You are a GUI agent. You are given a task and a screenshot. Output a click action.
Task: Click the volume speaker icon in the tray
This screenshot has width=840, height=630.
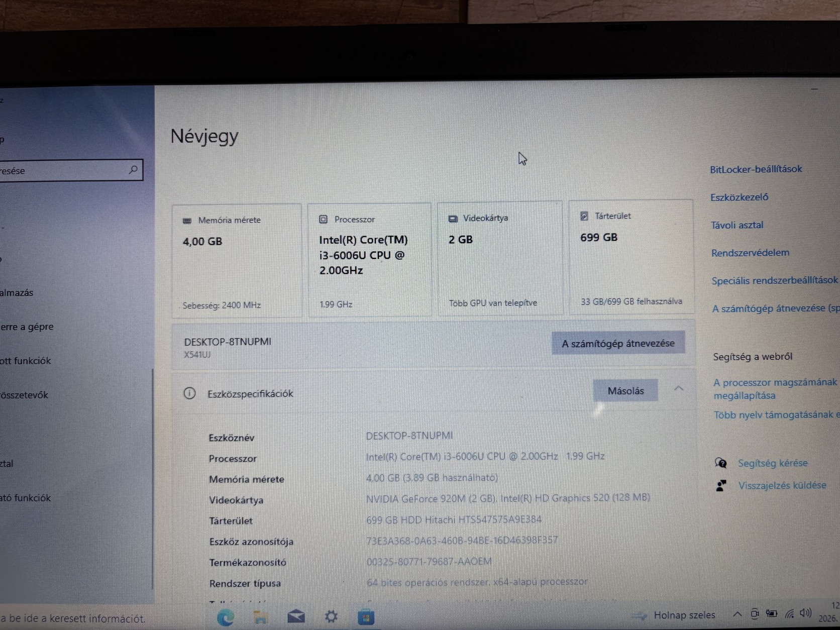805,612
